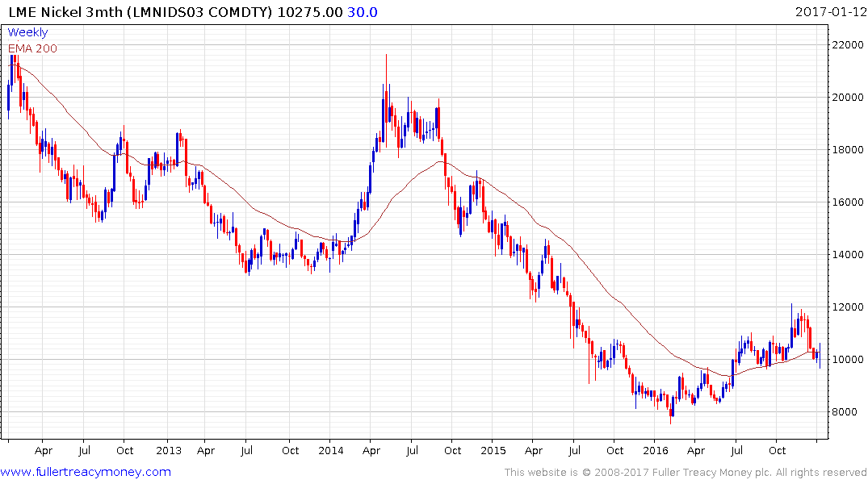
Task: Click the date 2017-01-12
Action: 830,11
